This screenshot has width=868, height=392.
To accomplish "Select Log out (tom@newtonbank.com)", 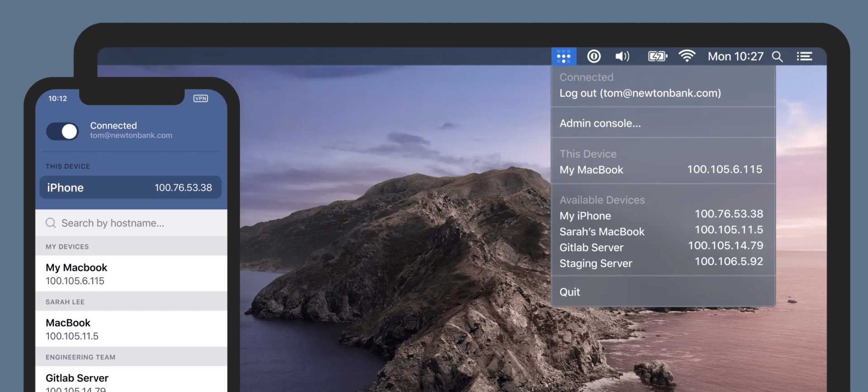I will tap(640, 93).
